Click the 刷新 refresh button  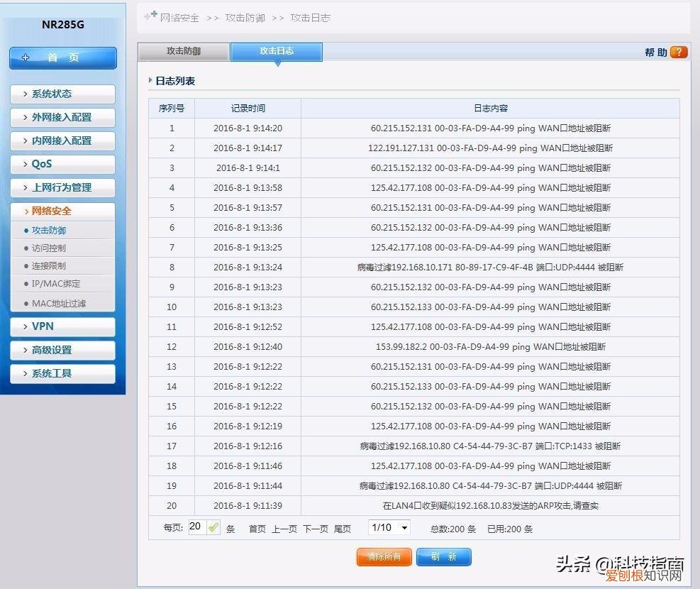(443, 557)
